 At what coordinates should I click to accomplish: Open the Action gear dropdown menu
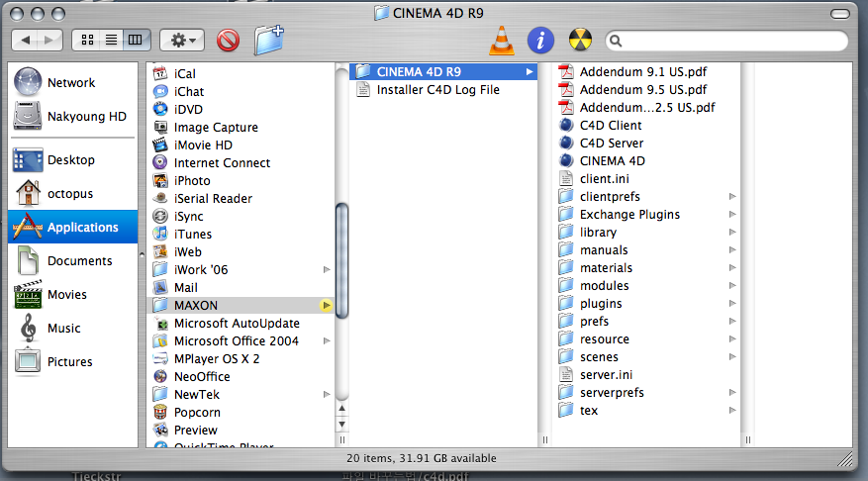tap(182, 40)
